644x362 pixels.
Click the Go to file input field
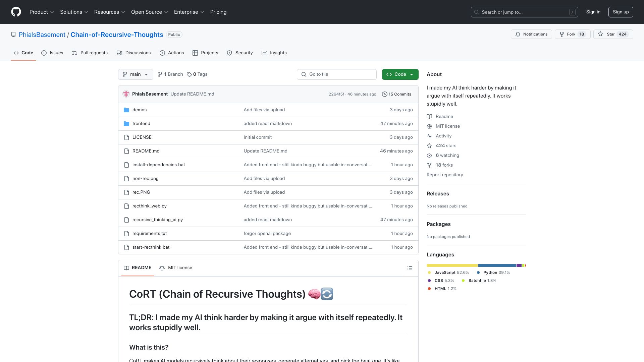click(337, 74)
